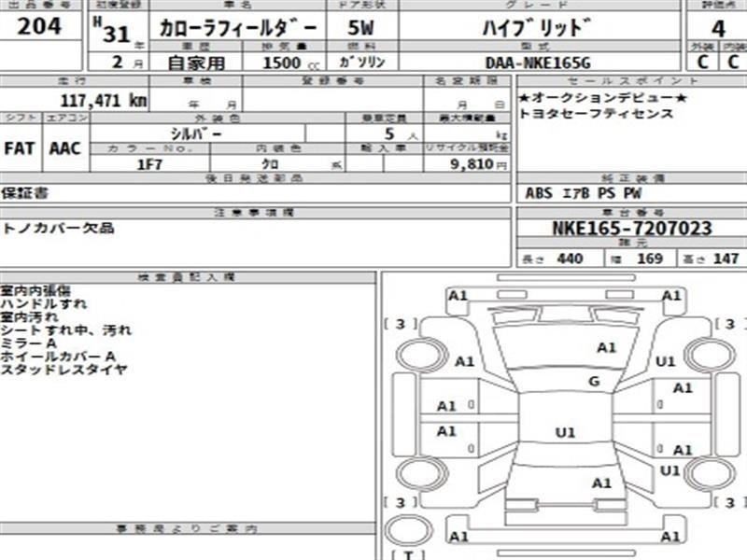Select the inspector note ミラーA
Screen dimensions: 747x560
point(29,343)
